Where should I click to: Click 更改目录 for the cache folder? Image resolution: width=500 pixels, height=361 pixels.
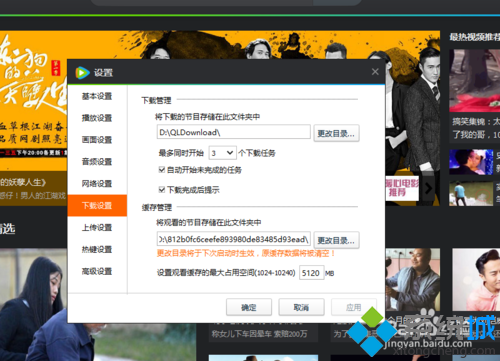click(x=336, y=240)
